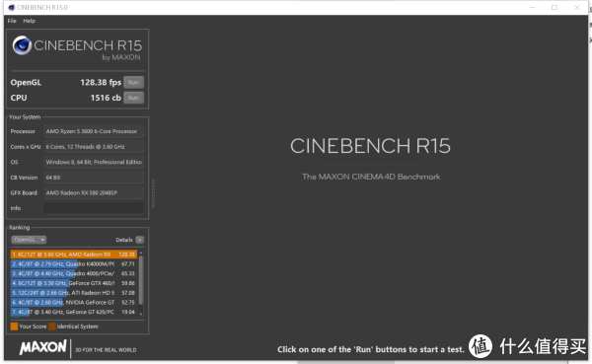Image resolution: width=592 pixels, height=364 pixels.
Task: Click the ranking list scroll down arrow
Action: [x=141, y=314]
